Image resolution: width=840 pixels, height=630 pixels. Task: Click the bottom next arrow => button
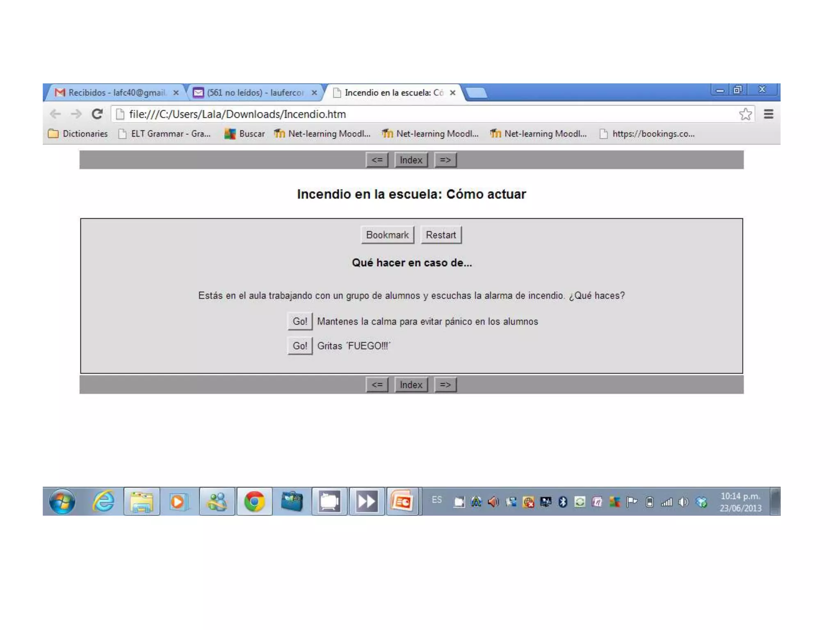click(x=445, y=385)
